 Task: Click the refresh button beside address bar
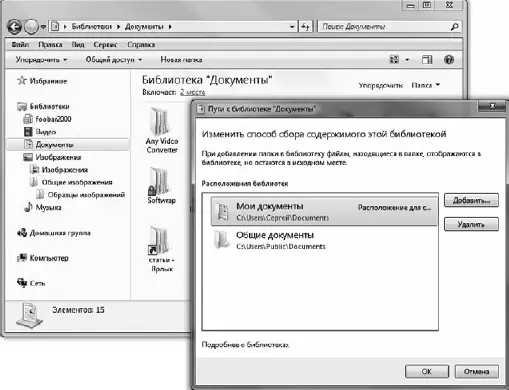(306, 27)
